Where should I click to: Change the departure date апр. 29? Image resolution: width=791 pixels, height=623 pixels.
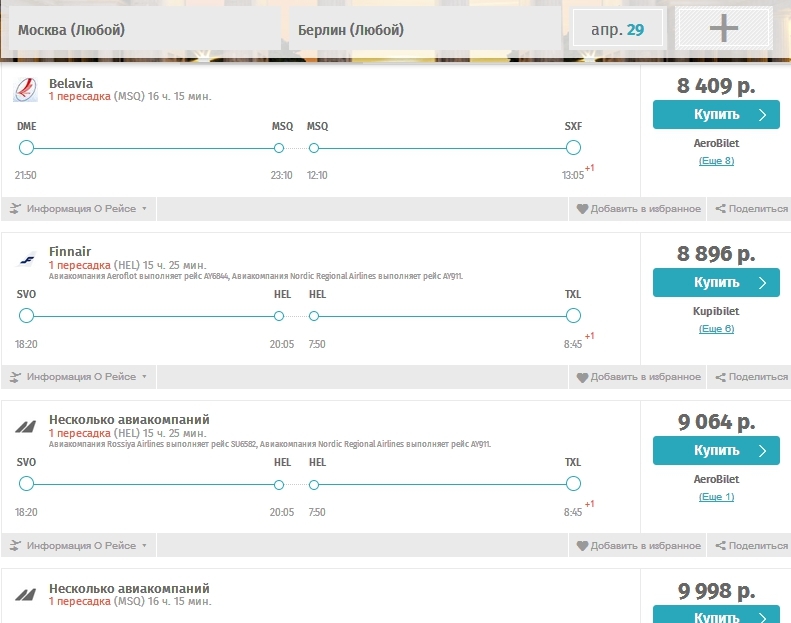(617, 29)
